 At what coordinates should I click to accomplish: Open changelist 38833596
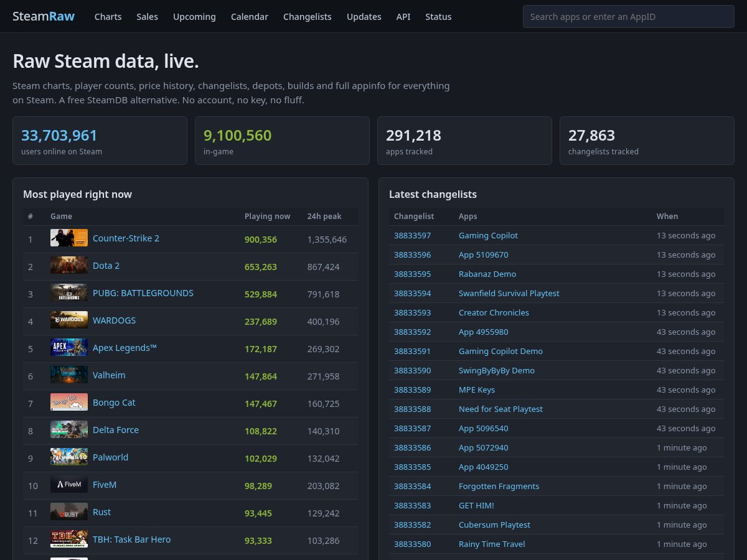[x=412, y=255]
